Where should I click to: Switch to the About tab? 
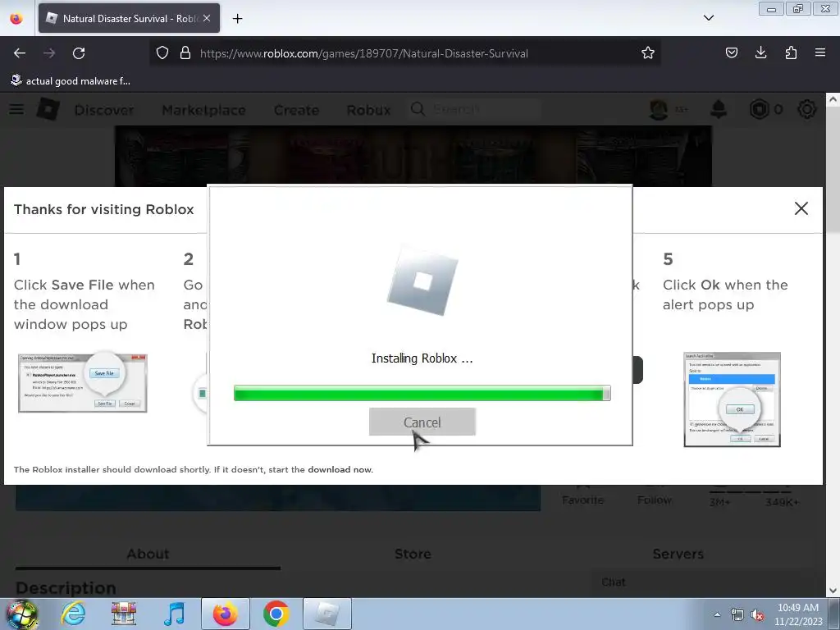[x=148, y=554]
